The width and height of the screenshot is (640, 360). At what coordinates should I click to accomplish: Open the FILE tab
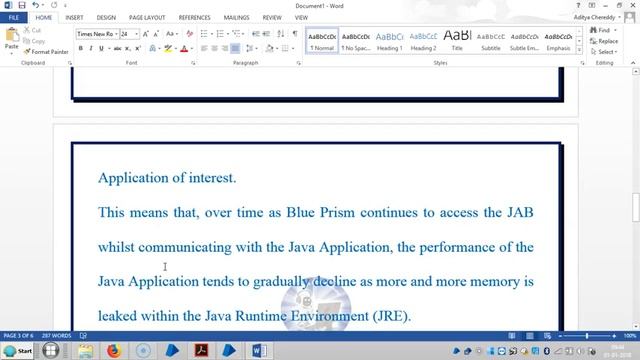tap(13, 18)
